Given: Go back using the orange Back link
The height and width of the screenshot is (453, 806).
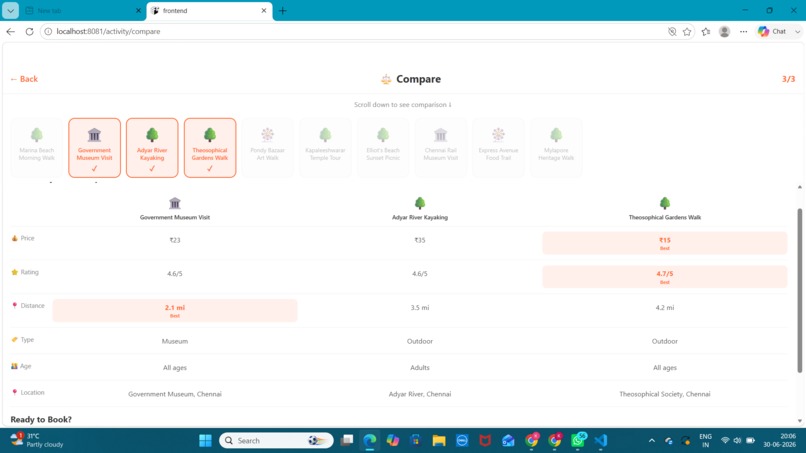Looking at the screenshot, I should [24, 79].
